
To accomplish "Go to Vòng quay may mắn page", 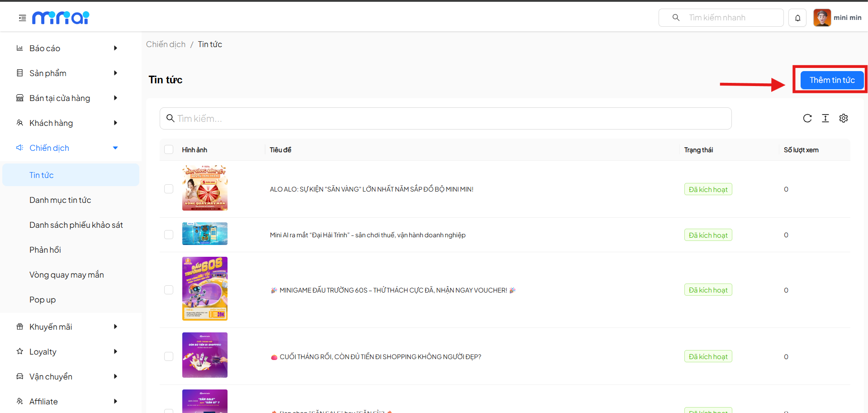I will (x=66, y=275).
